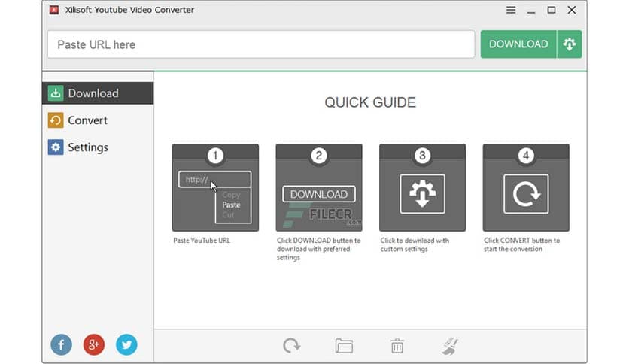
Task: Open the Google Plus share icon
Action: click(x=94, y=344)
